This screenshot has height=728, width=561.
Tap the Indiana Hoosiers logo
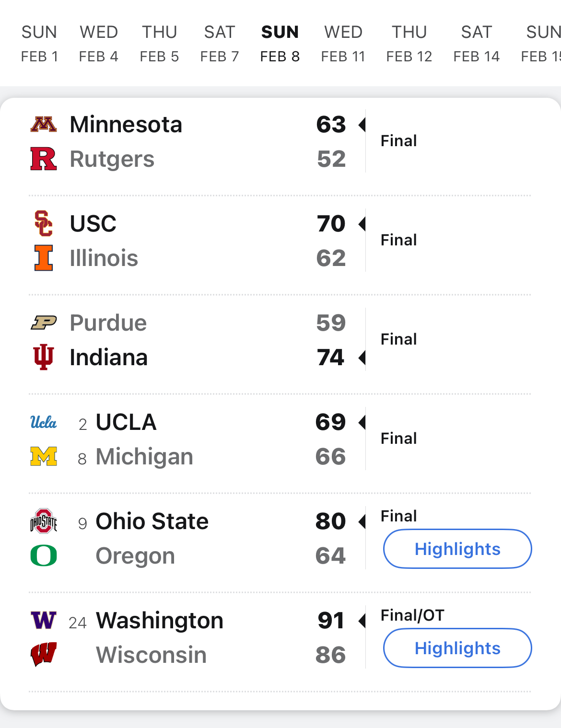pos(44,357)
